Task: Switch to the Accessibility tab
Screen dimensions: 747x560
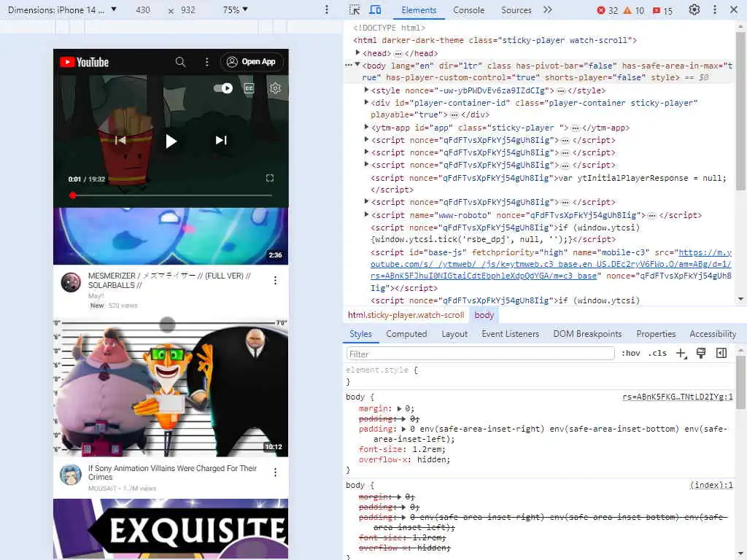Action: click(x=713, y=334)
